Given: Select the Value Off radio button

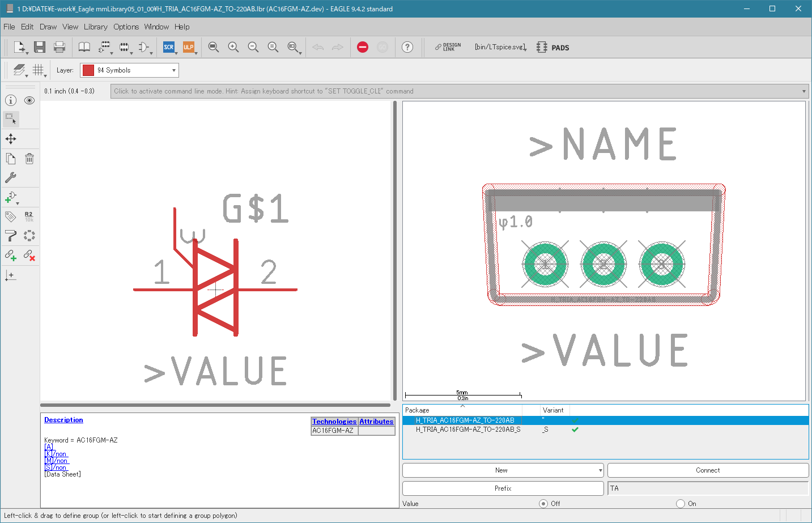Looking at the screenshot, I should click(543, 504).
